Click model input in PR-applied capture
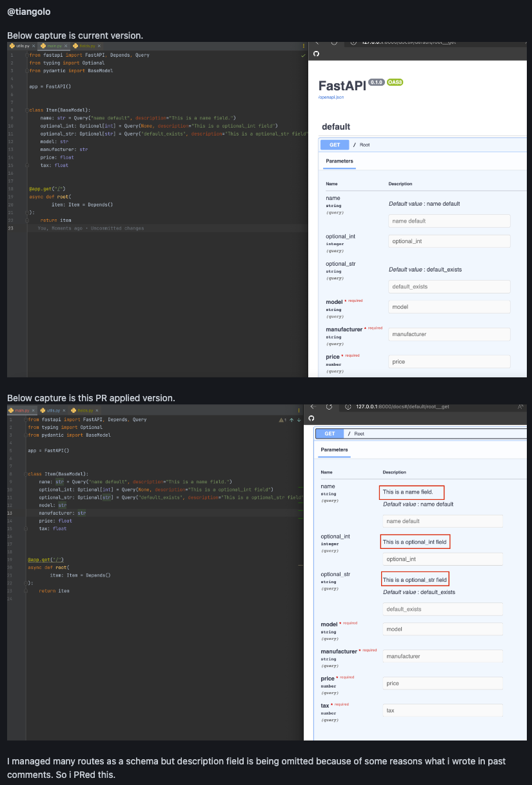 click(442, 629)
